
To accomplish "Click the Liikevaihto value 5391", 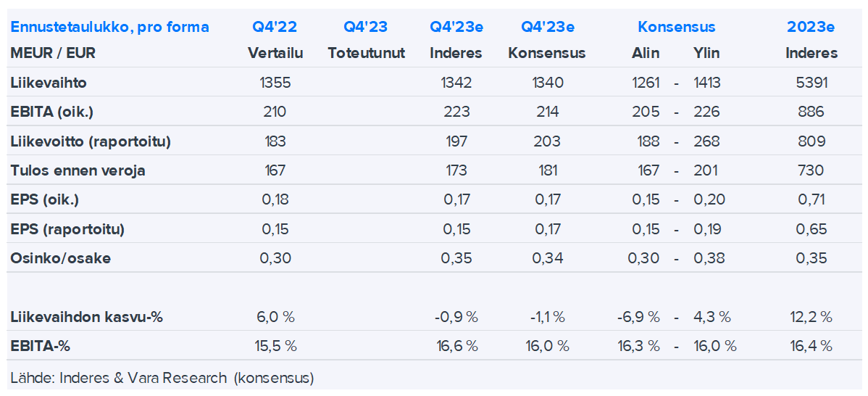I will coord(811,83).
